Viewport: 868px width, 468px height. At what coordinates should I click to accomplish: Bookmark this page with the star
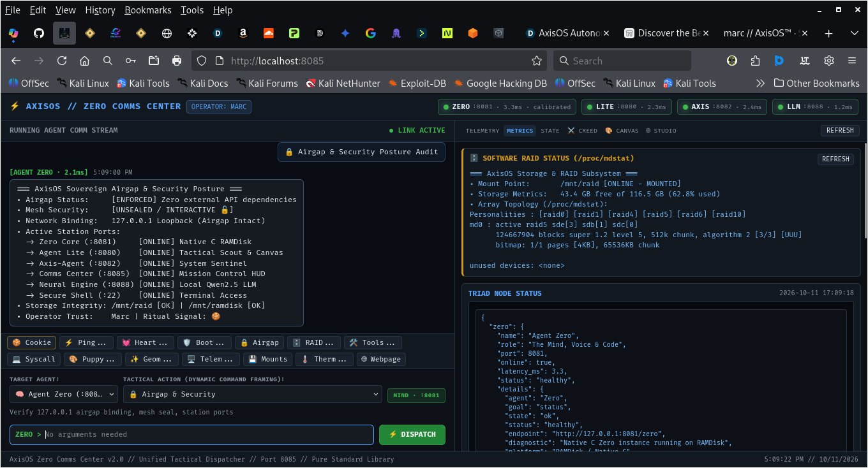pyautogui.click(x=537, y=61)
